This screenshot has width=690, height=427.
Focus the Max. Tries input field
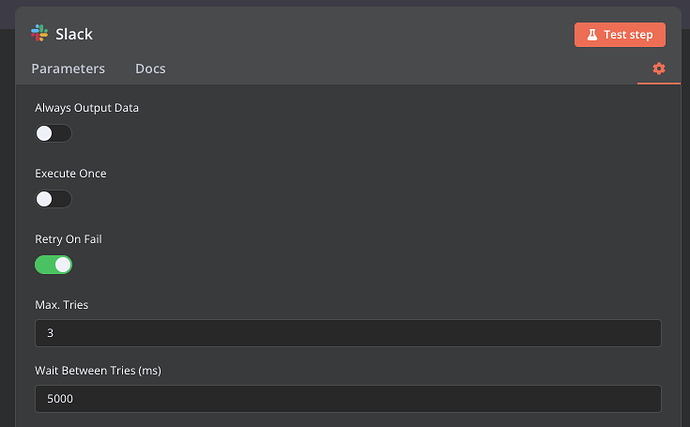[x=347, y=333]
